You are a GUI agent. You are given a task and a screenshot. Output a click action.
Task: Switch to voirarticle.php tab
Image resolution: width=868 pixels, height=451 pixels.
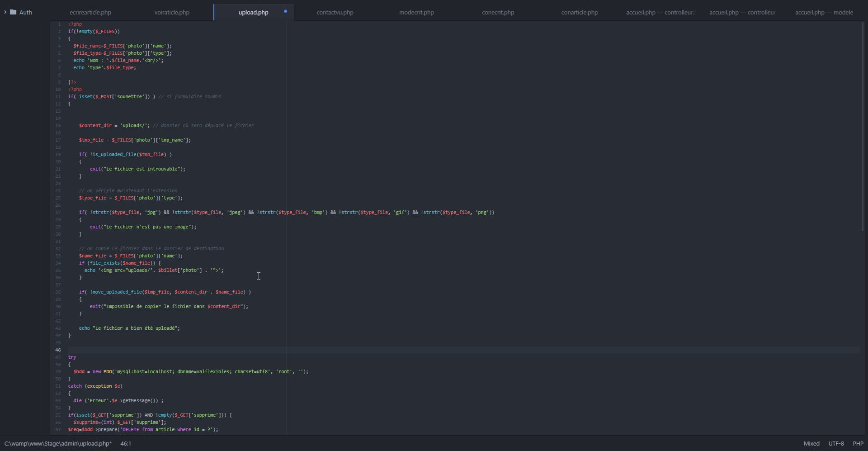point(172,12)
